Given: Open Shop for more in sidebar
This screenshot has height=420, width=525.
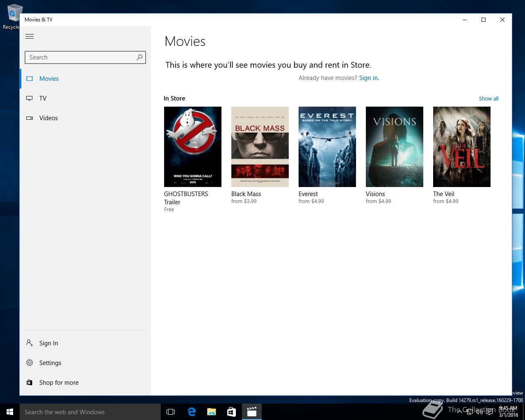Looking at the screenshot, I should pos(85,383).
